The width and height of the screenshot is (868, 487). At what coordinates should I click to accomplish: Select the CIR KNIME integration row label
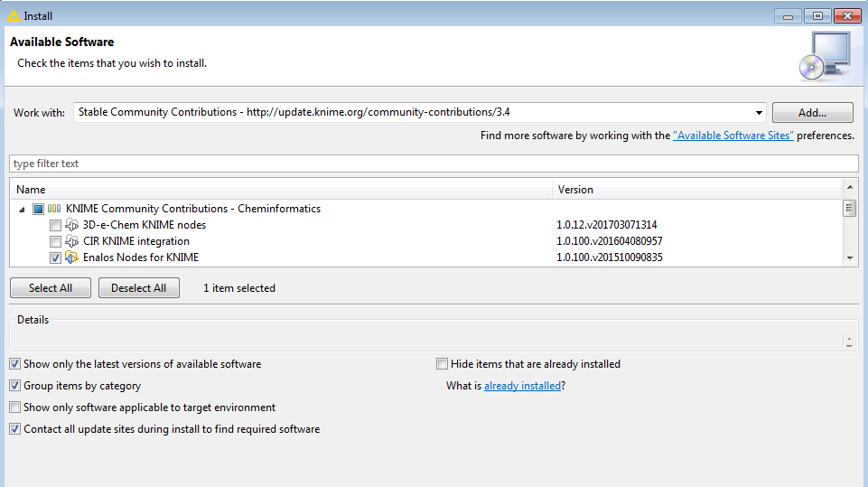136,241
